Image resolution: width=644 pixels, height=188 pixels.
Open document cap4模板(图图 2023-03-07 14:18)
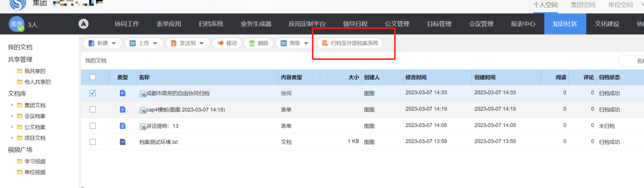tap(185, 110)
